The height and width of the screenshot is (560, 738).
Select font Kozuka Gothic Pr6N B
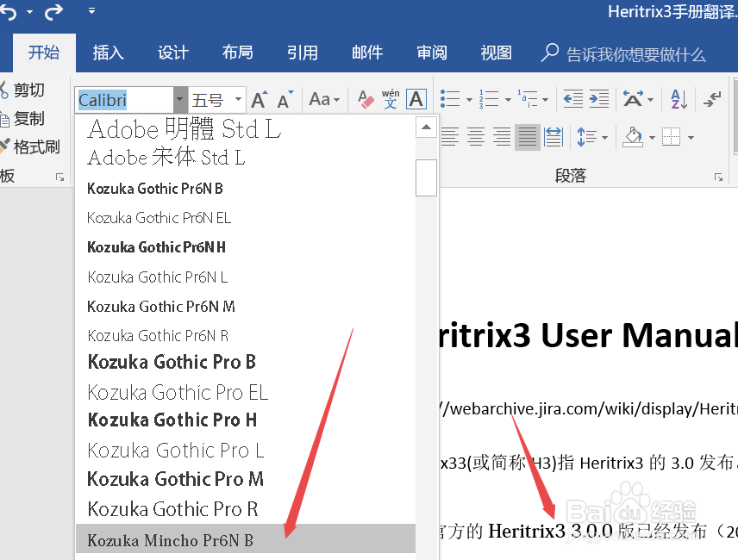(245, 189)
